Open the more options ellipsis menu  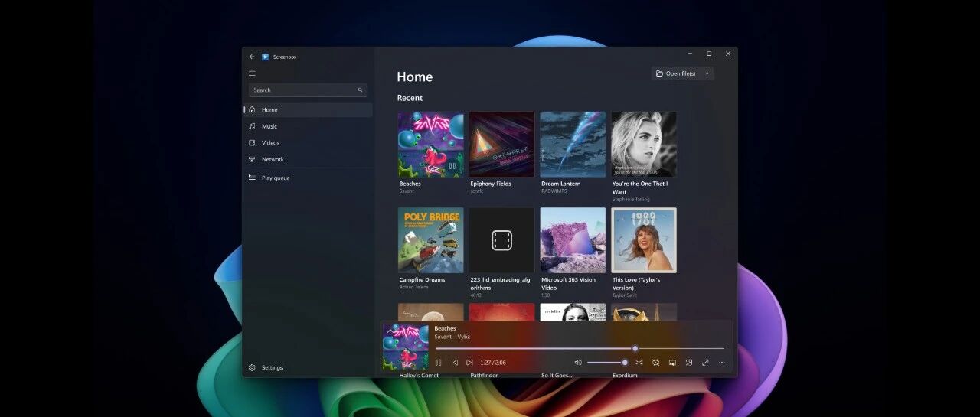click(722, 363)
